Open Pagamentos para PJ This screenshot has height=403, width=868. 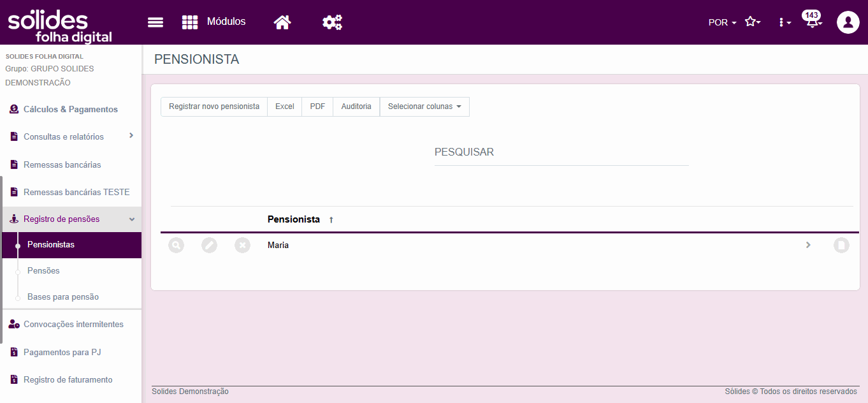click(x=62, y=353)
